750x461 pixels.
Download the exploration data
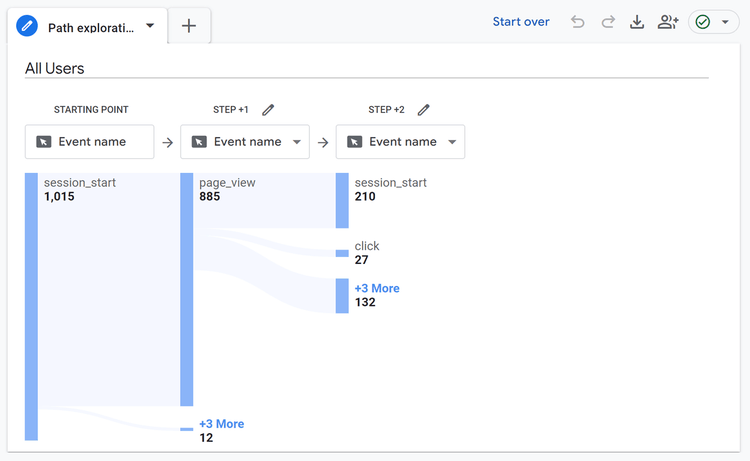coord(637,22)
